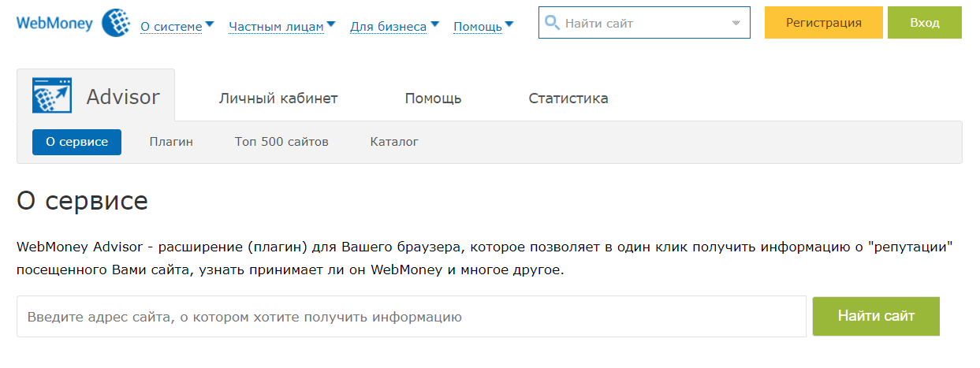Select the Advisor tab title

[123, 97]
